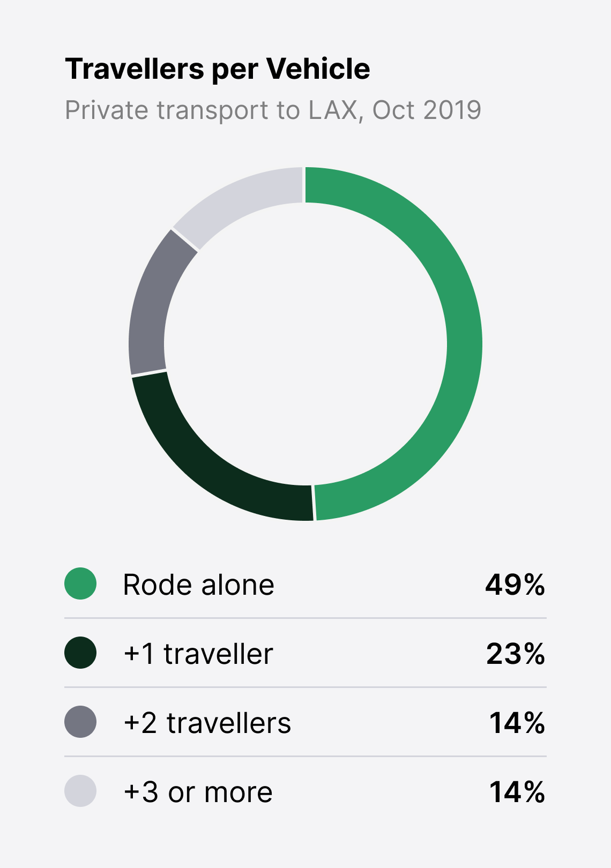
Task: Click the Rode alone legend label
Action: [x=198, y=584]
